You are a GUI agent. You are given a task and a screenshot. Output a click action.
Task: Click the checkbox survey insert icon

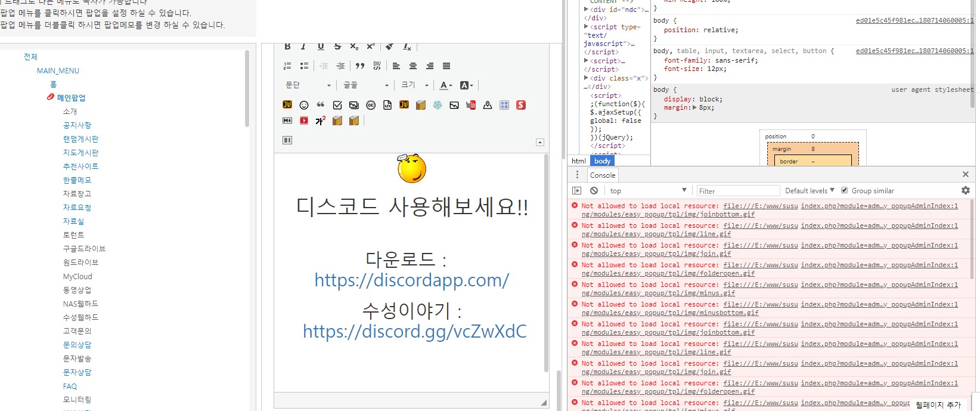click(337, 105)
